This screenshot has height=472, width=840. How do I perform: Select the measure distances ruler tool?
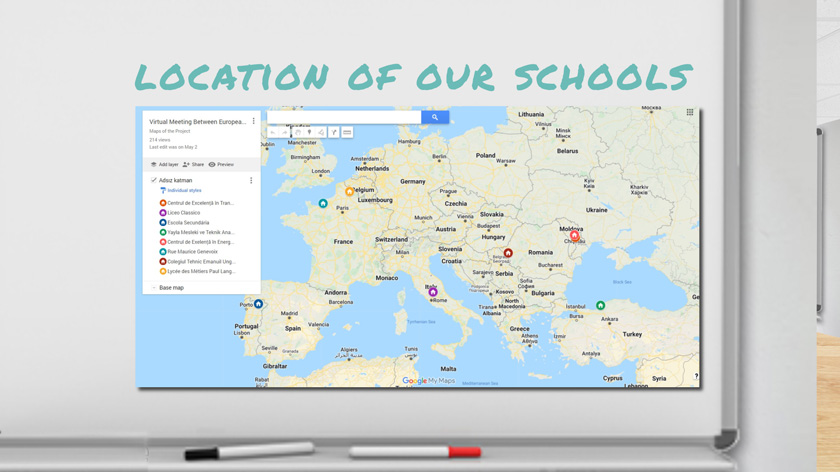(347, 132)
